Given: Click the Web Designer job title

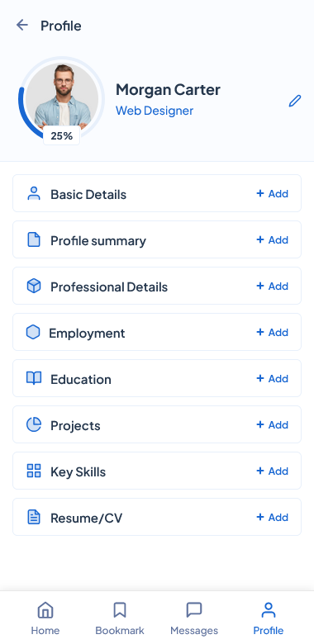Looking at the screenshot, I should coord(155,111).
